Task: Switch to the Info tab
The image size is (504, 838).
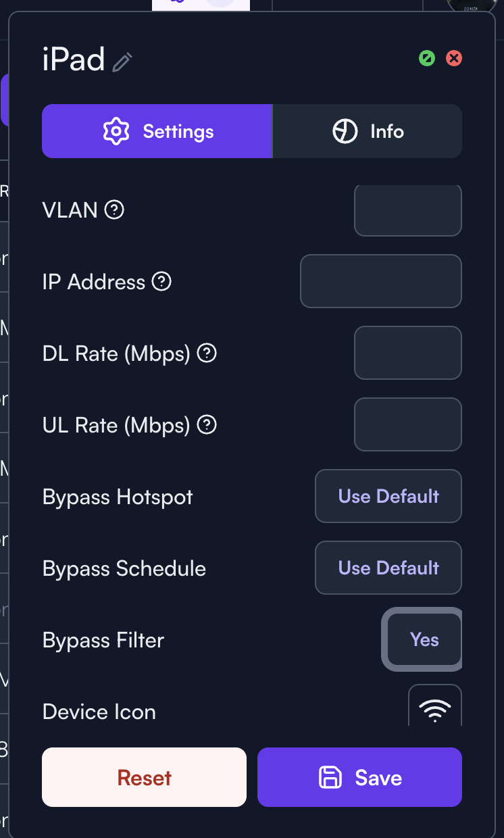Action: point(368,131)
